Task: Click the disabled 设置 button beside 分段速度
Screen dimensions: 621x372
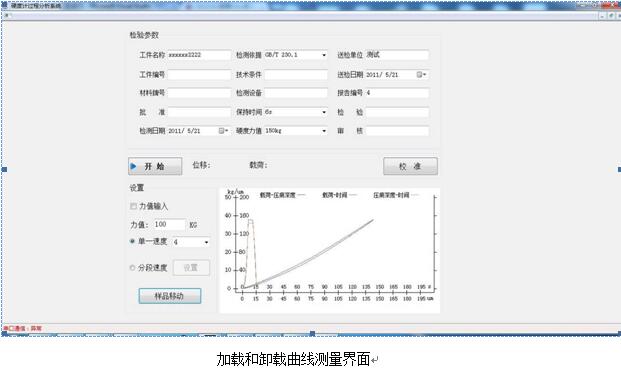Action: coord(191,268)
